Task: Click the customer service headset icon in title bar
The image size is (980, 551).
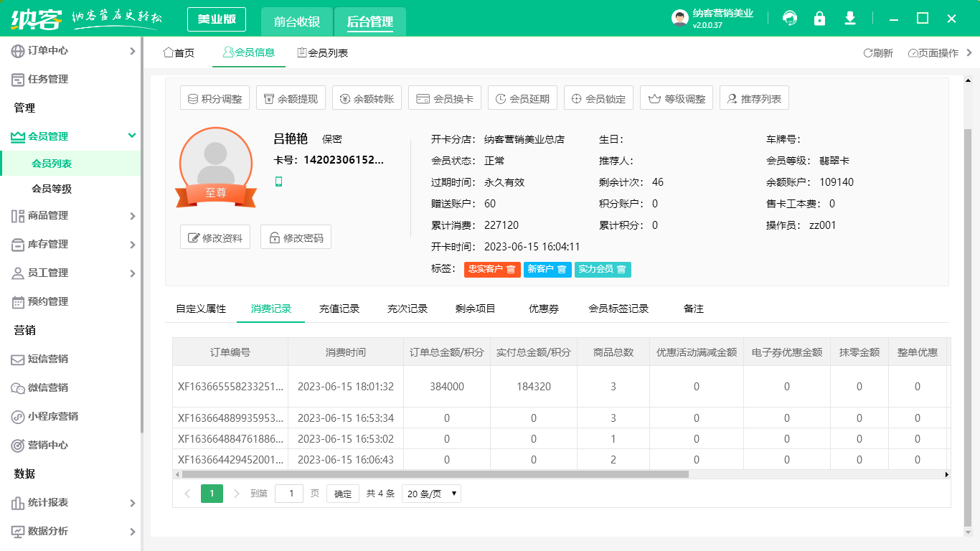Action: click(x=789, y=18)
